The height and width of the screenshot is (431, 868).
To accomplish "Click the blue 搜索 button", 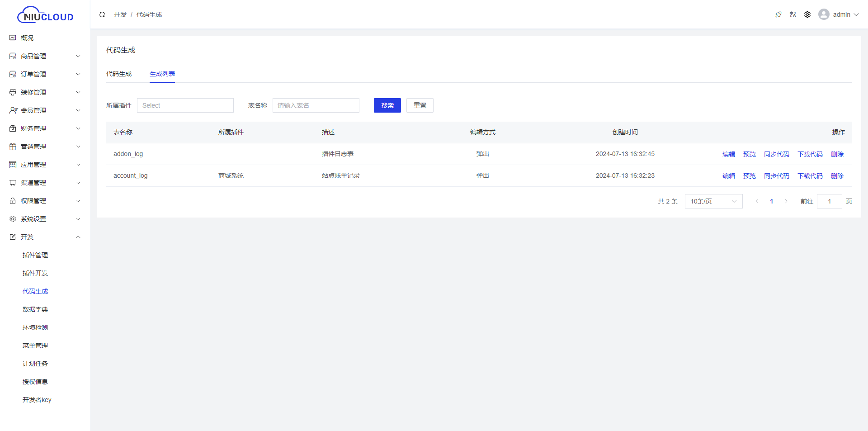I will pos(387,105).
